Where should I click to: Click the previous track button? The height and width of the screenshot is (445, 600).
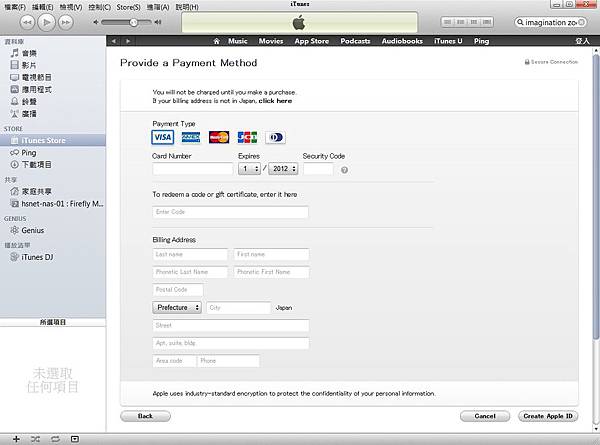pyautogui.click(x=27, y=22)
